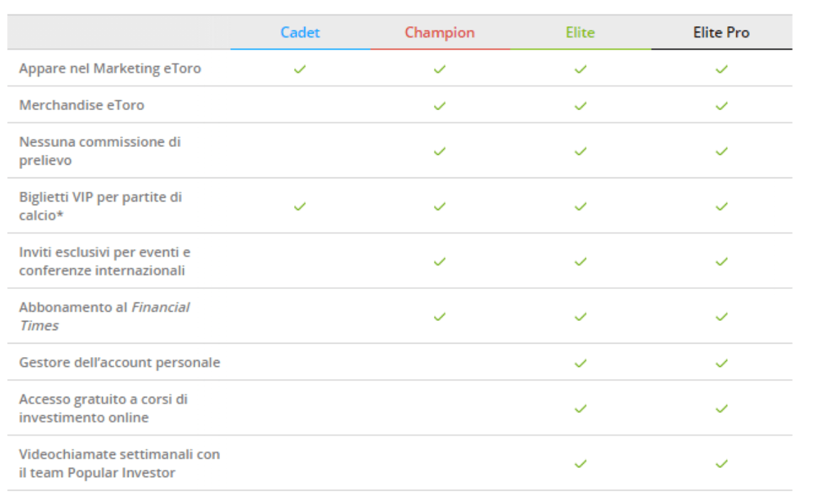Click the Cadet checkmark for Appare nel Marketing eToro

[x=300, y=69]
